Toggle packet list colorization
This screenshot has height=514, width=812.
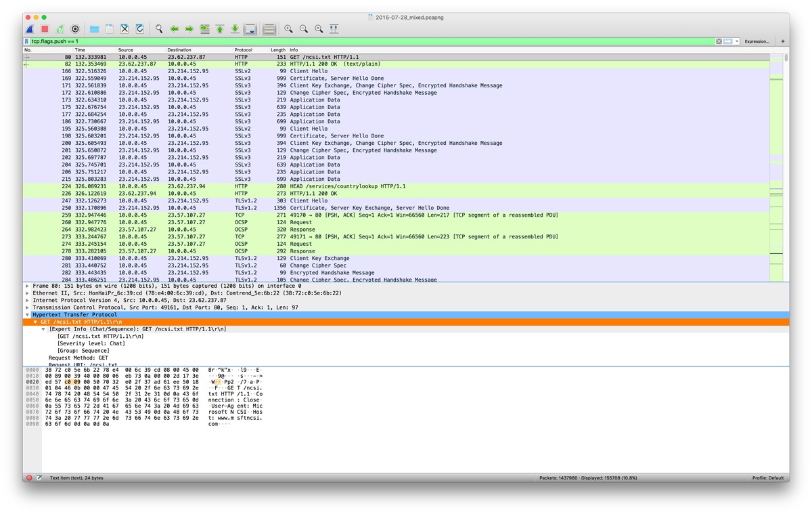tap(269, 28)
